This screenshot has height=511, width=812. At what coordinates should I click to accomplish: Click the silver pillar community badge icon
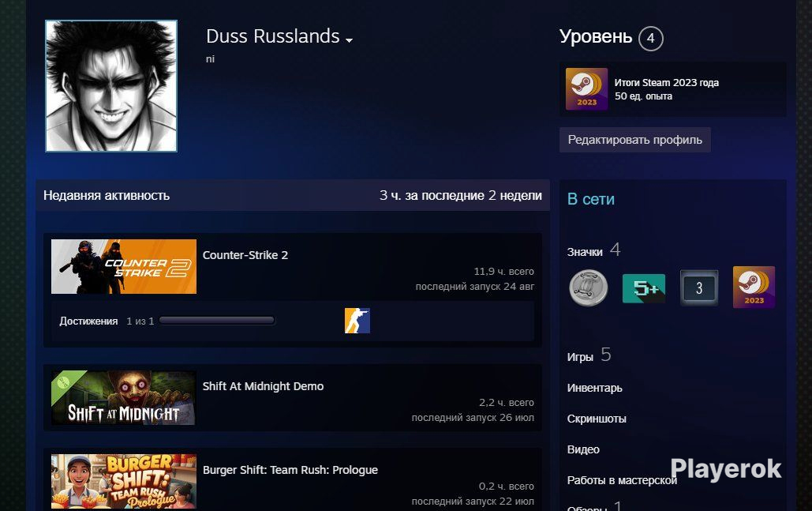[589, 287]
